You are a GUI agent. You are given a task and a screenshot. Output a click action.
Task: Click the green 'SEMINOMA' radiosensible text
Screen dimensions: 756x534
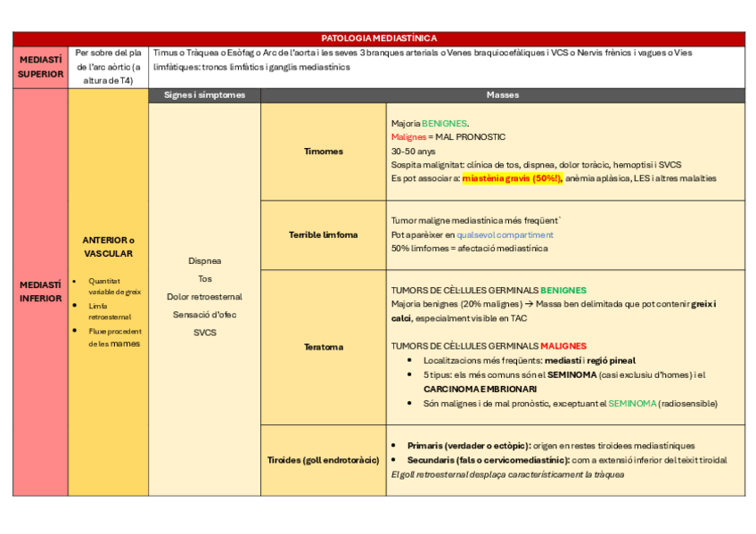[x=631, y=403]
